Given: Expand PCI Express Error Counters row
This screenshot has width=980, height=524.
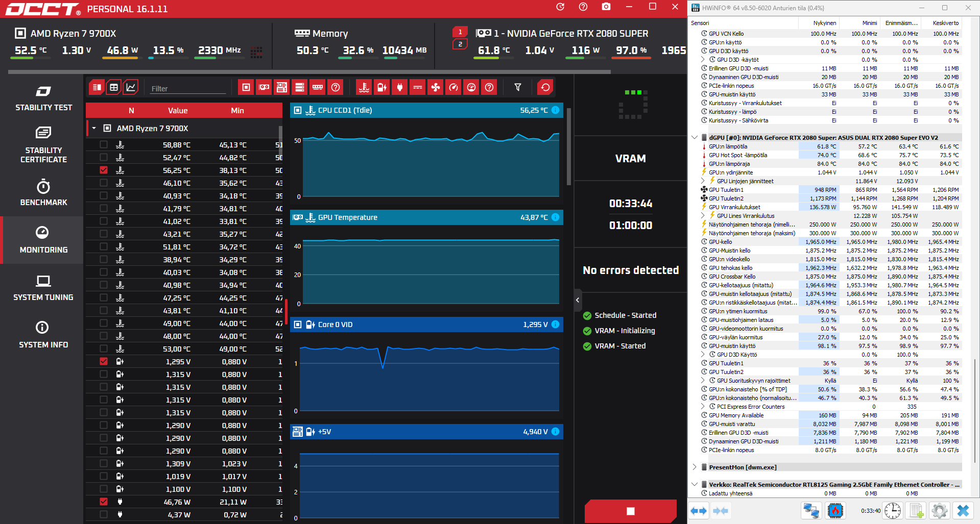Looking at the screenshot, I should point(703,406).
